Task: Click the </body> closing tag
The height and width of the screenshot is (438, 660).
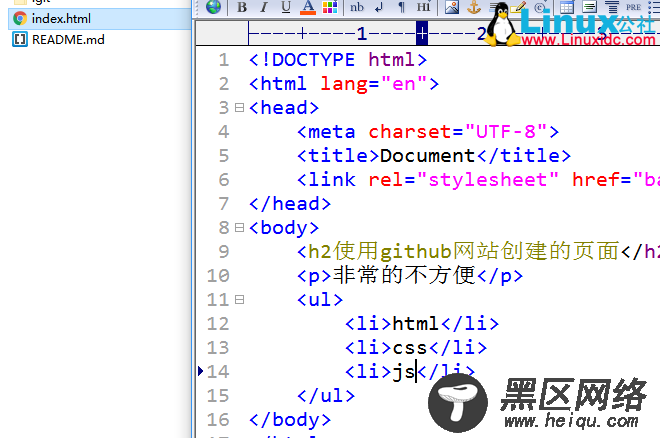Action: click(x=290, y=419)
